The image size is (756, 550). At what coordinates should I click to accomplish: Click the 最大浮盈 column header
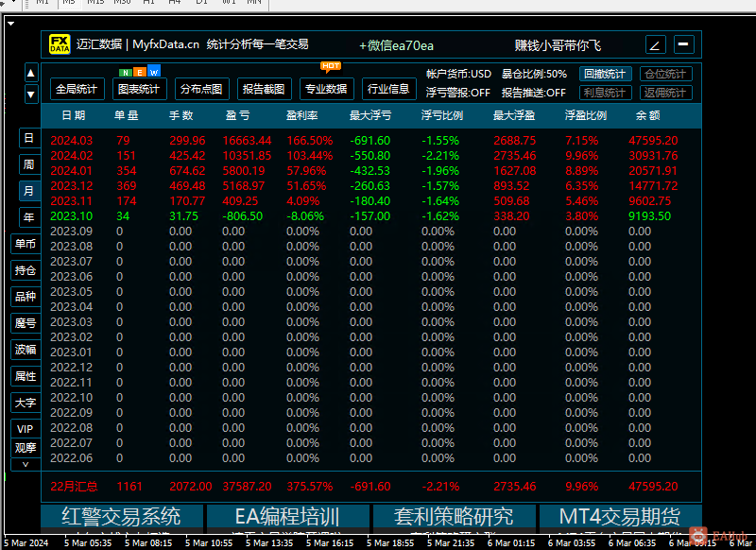[514, 115]
